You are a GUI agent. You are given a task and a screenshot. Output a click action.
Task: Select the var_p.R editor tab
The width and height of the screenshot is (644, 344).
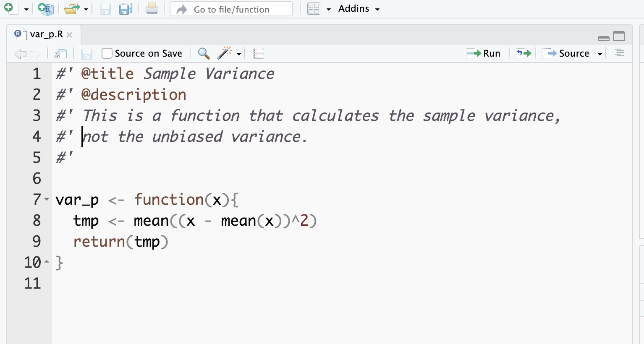(46, 34)
